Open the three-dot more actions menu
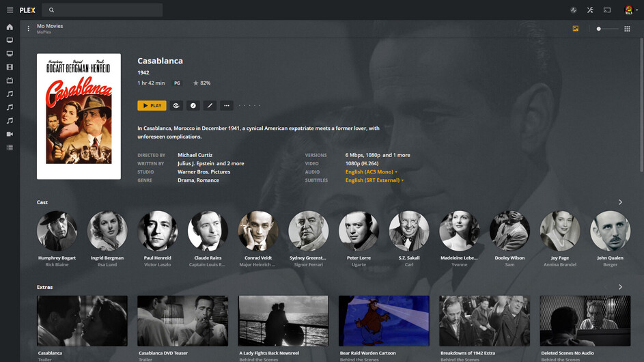Screen dimensions: 644x362 click(x=227, y=106)
